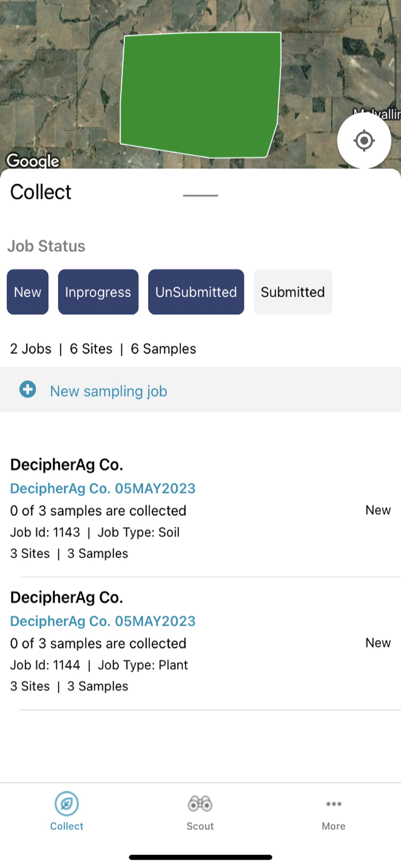401x868 pixels.
Task: Click New sampling job link
Action: 108,391
